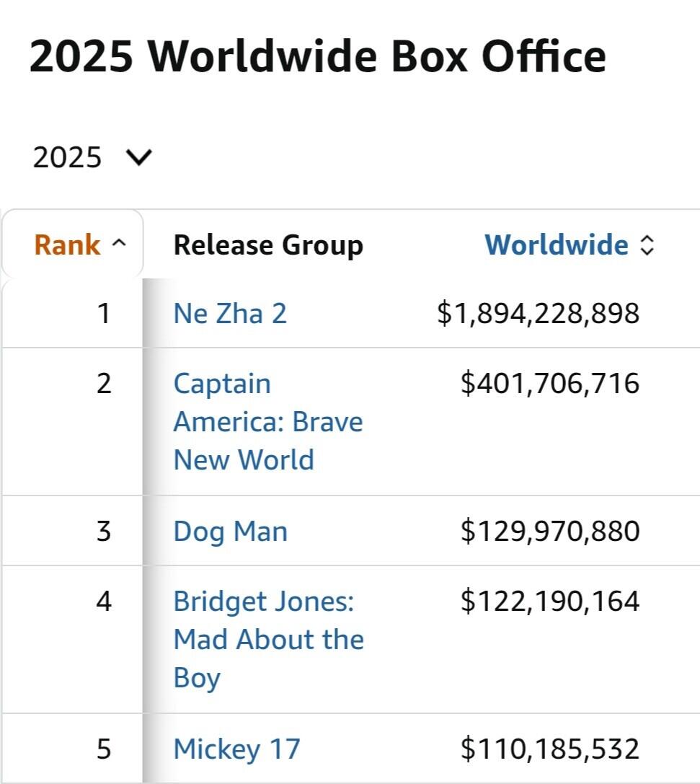Click the ascending caret icon next to Rank
The image size is (700, 784).
click(x=119, y=245)
